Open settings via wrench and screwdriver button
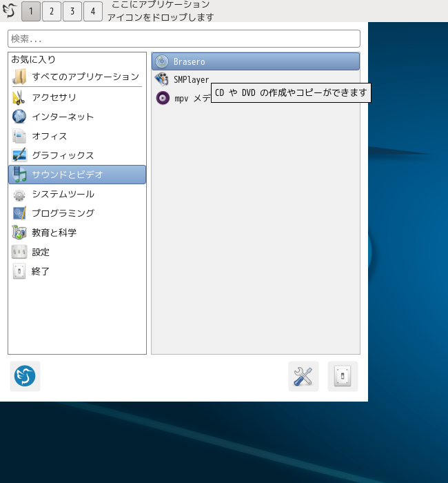The image size is (448, 483). click(303, 376)
